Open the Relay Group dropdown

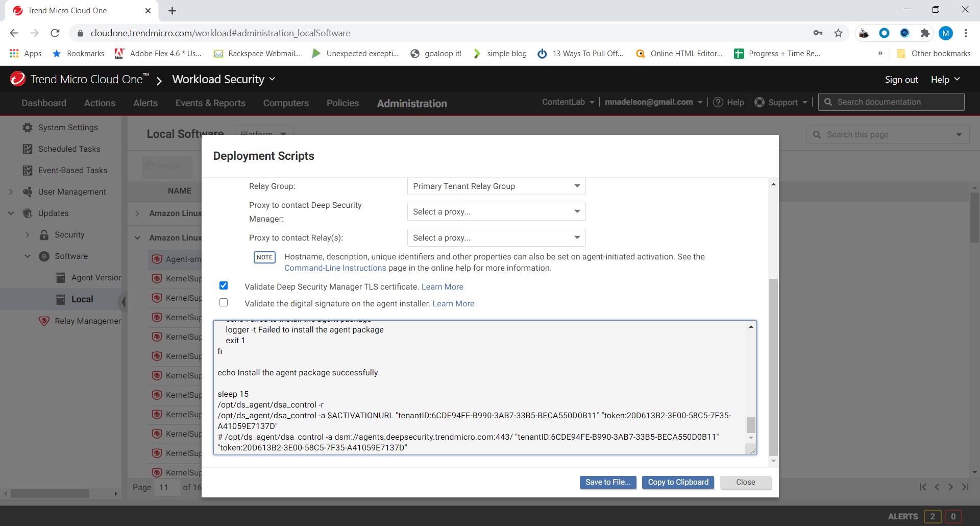[496, 186]
